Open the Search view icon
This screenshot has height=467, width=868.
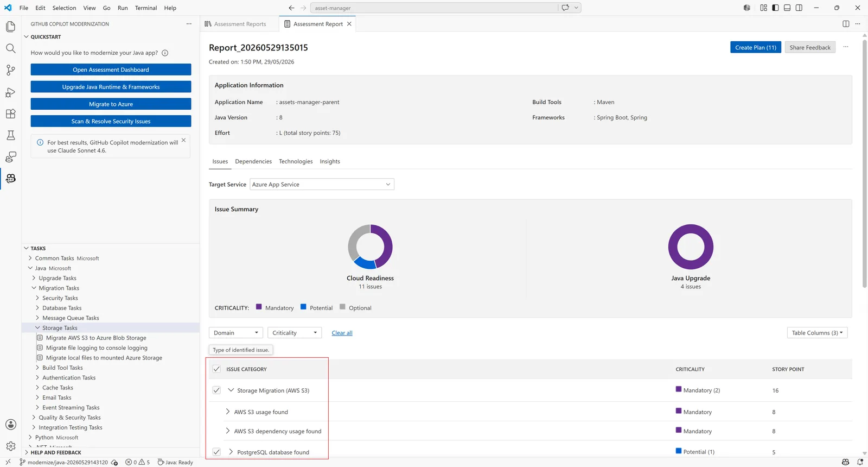coord(10,48)
